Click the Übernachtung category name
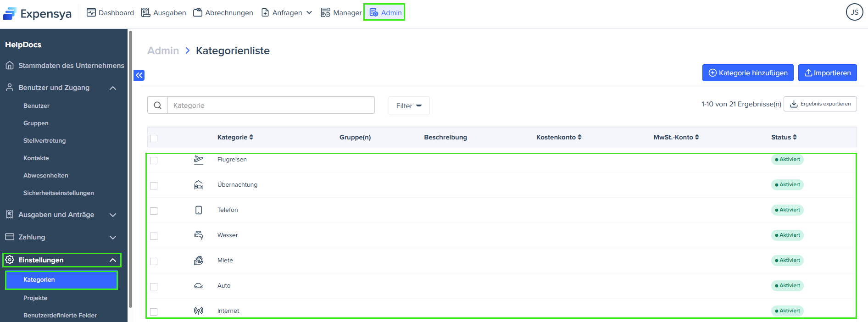Viewport: 868px width, 322px height. [x=237, y=184]
